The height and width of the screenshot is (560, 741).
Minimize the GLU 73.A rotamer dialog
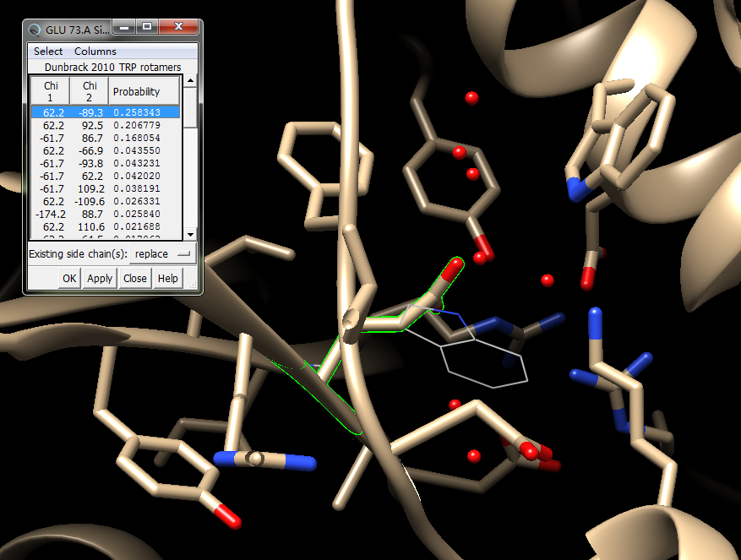[125, 28]
